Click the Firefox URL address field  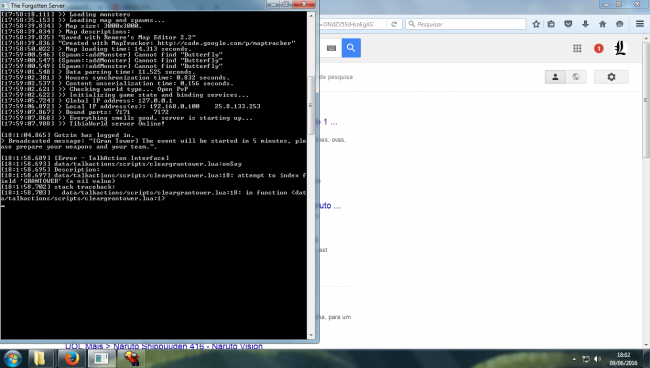[x=353, y=24]
